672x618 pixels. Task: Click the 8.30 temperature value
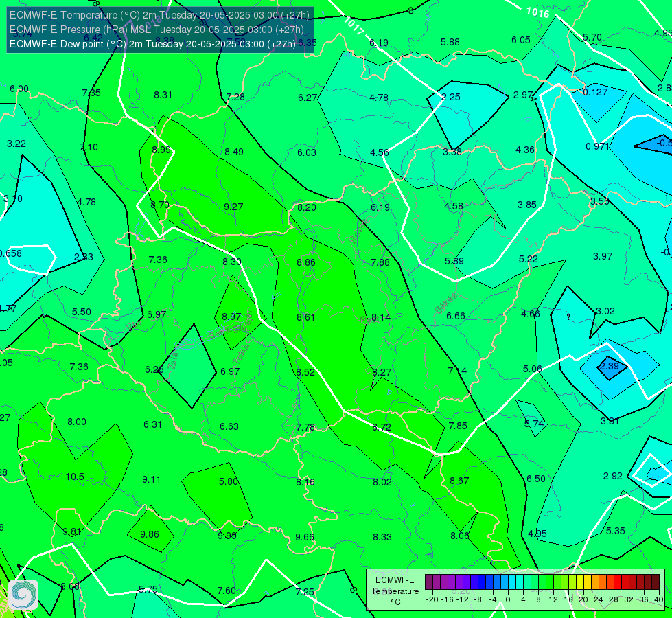coord(232,262)
